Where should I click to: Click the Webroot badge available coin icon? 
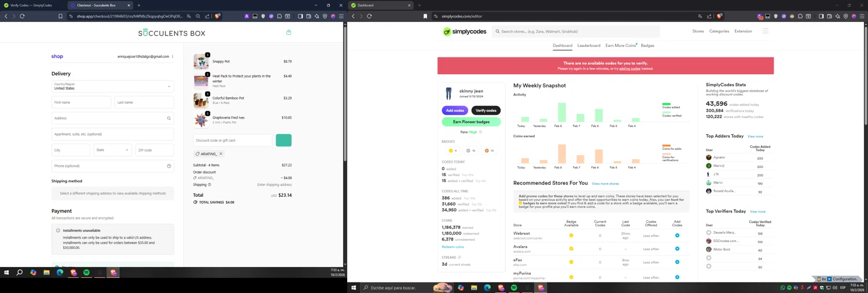(x=571, y=236)
